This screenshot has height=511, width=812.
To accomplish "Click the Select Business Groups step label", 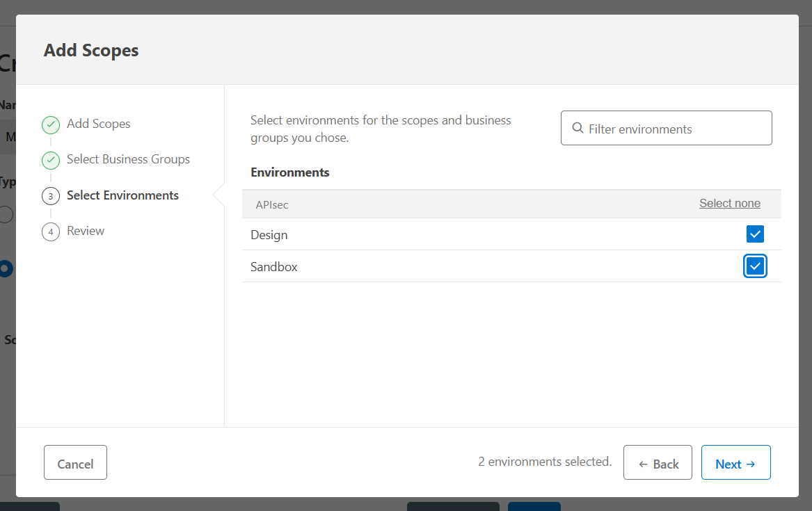I will [x=128, y=159].
